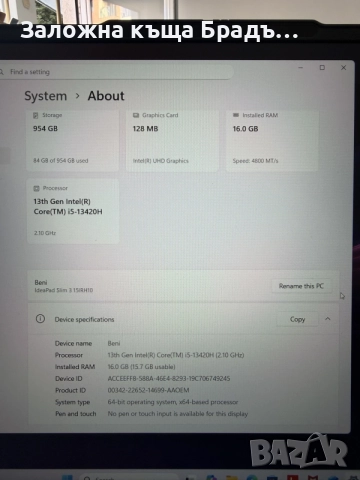Click the Device ID row label
Screen dimensions: 360x480
69,378
